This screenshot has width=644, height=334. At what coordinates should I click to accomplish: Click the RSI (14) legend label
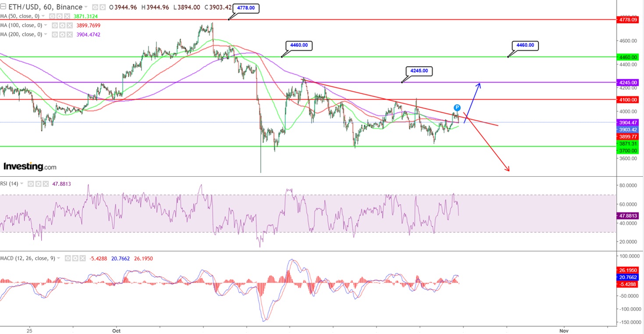tap(9, 184)
